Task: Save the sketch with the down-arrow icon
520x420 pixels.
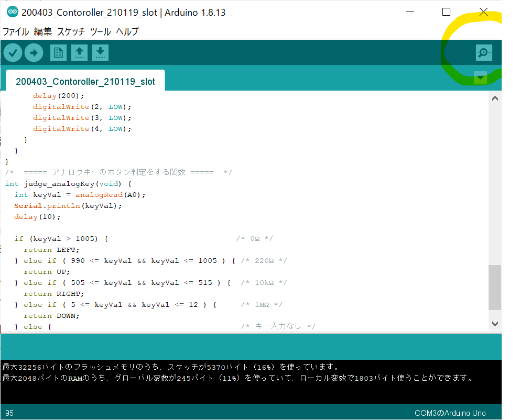Action: point(100,52)
